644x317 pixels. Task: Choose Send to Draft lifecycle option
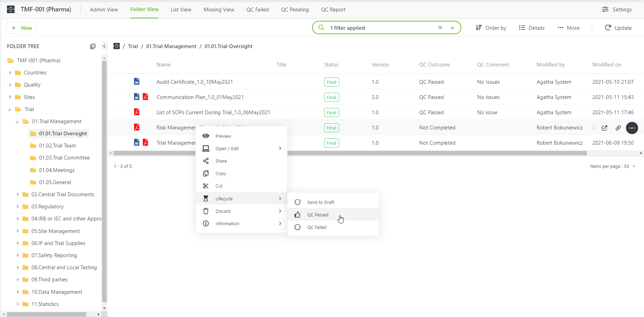click(x=320, y=202)
